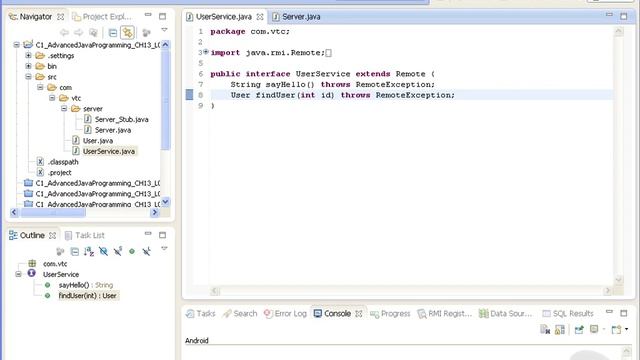Close the Navigator view tab
This screenshot has width=640, height=360.
pyautogui.click(x=60, y=17)
